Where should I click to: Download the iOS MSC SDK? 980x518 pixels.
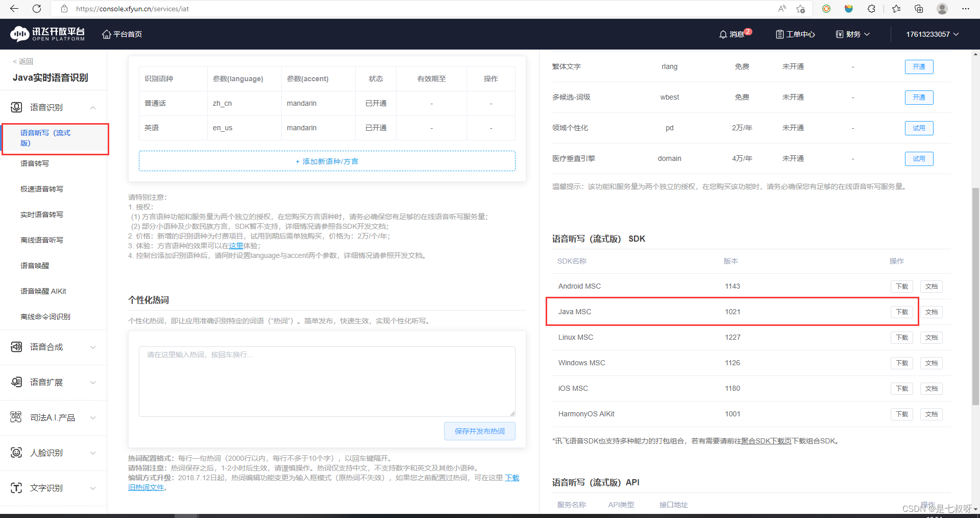pos(902,389)
